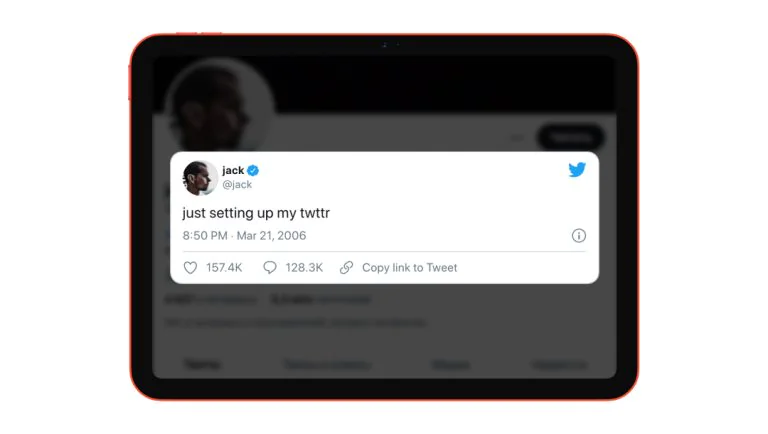Click the 157.4K likes count
The image size is (768, 434).
point(224,267)
